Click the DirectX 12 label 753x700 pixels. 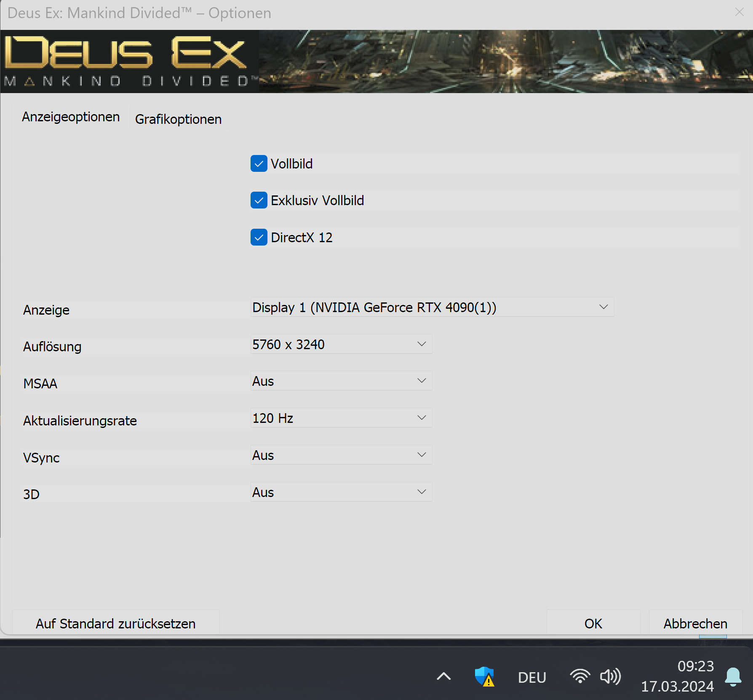pyautogui.click(x=302, y=238)
